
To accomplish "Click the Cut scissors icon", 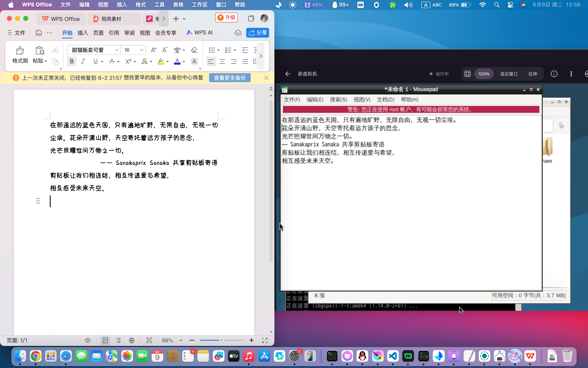I will tap(55, 50).
